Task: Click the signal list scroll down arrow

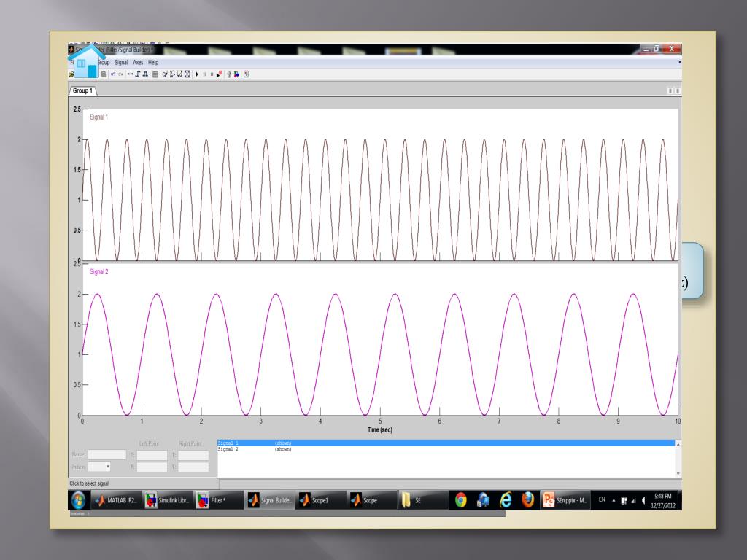Action: pyautogui.click(x=678, y=474)
